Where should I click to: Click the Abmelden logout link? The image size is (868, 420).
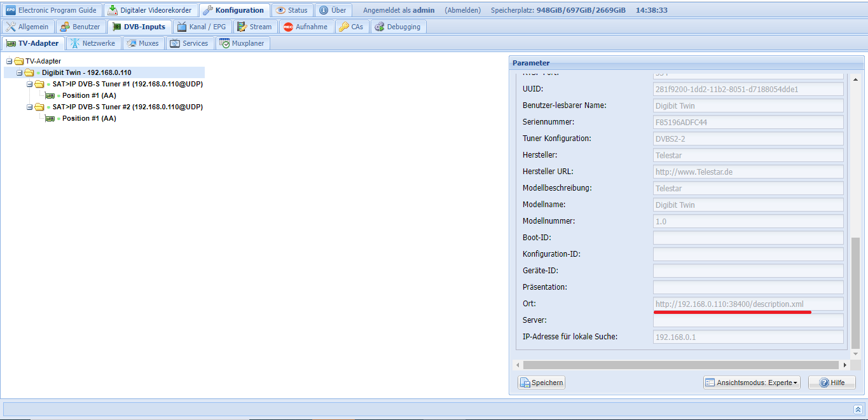tap(462, 10)
